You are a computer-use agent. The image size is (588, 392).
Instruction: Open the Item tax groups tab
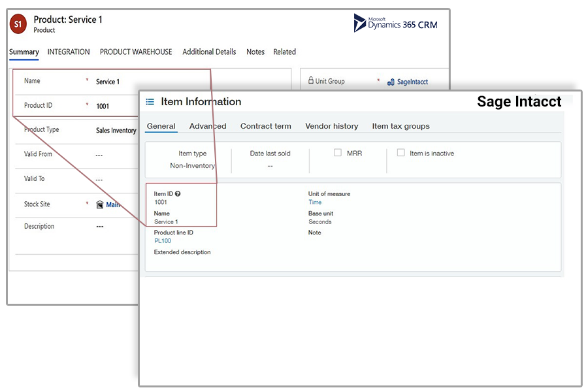400,126
